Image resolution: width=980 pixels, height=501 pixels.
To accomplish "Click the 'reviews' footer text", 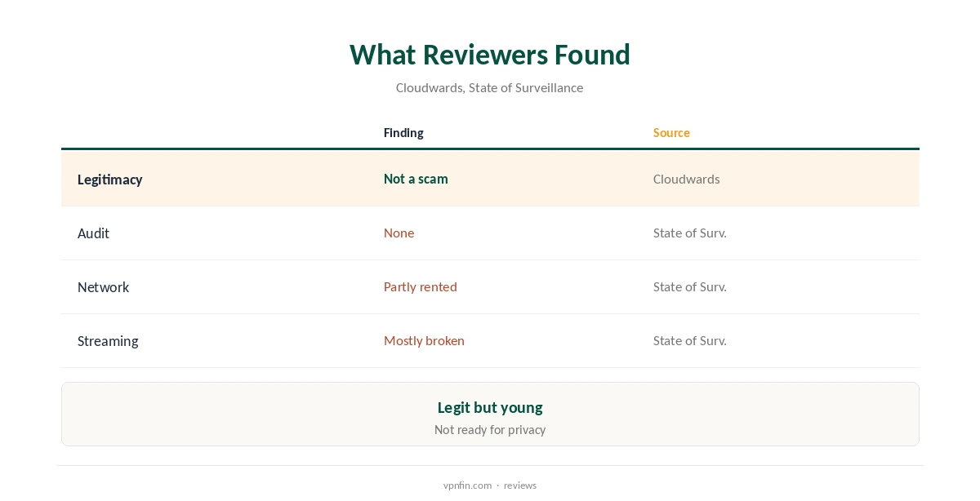I will click(x=520, y=485).
